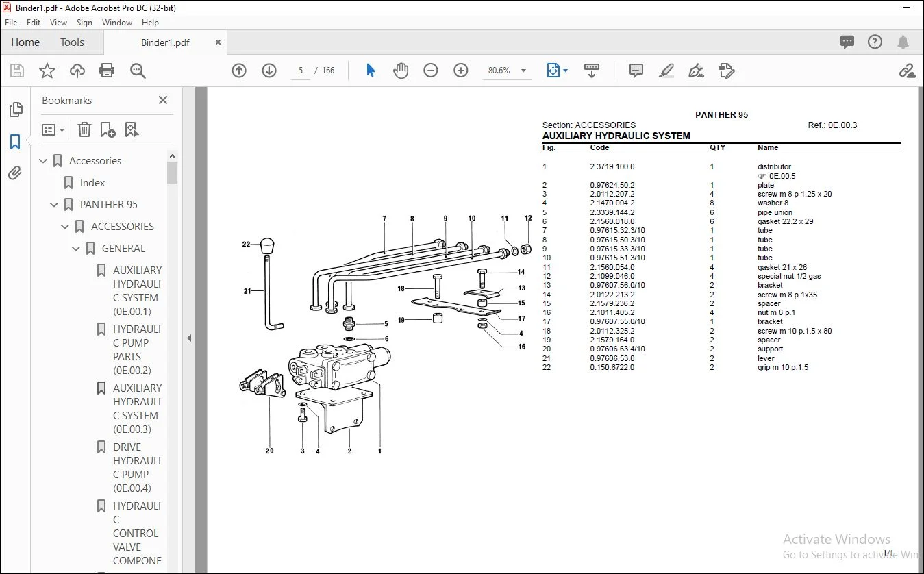Open Page Thumbnails panel icon
The height and width of the screenshot is (574, 924).
(15, 110)
